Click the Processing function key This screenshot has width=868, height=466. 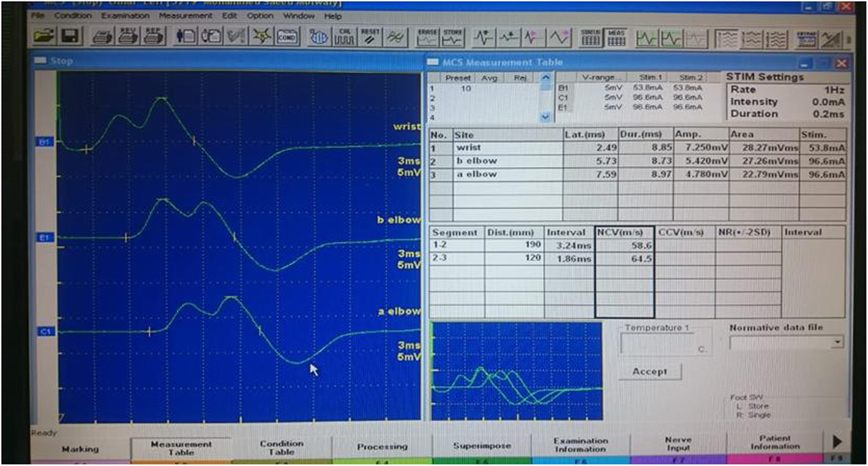[x=382, y=448]
